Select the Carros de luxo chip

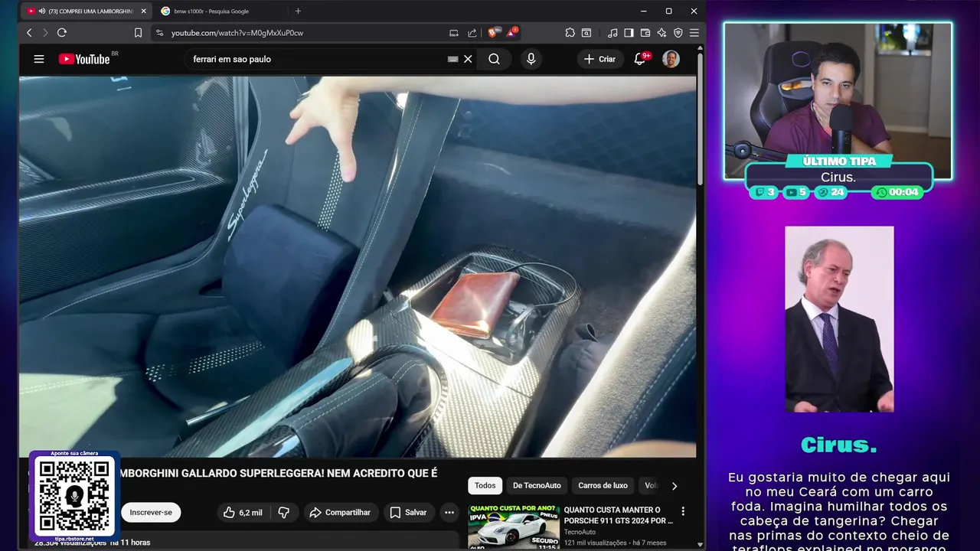[x=603, y=485]
